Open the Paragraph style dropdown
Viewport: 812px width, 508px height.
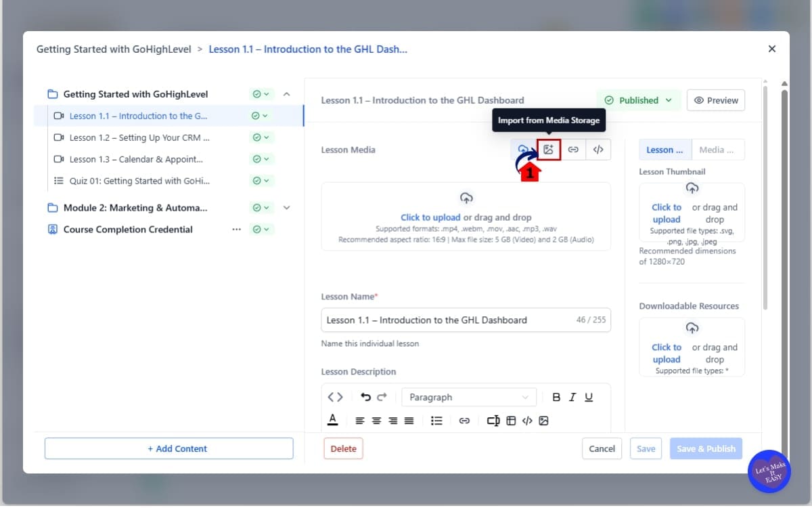pyautogui.click(x=468, y=398)
